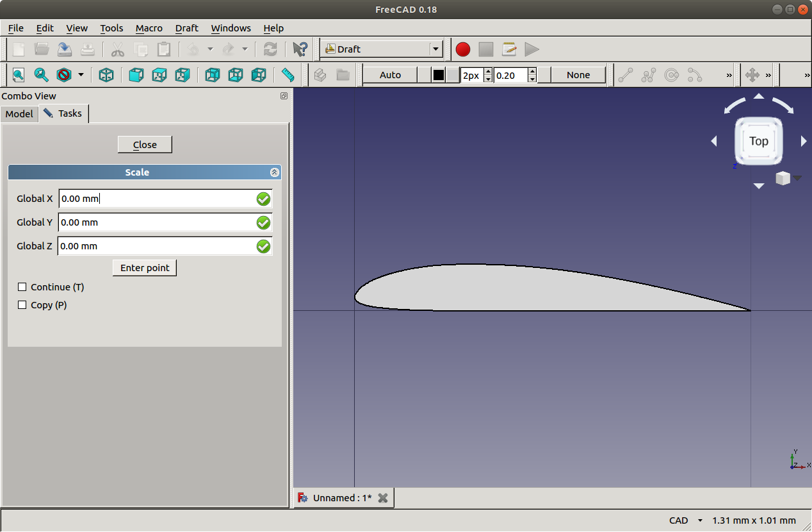Enable the Copy (P) checkbox
The width and height of the screenshot is (812, 532).
click(x=22, y=305)
